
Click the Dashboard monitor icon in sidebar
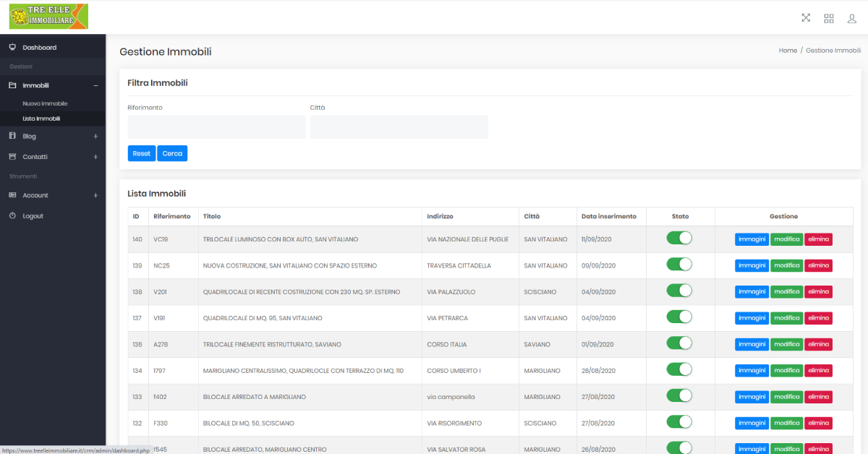point(12,48)
